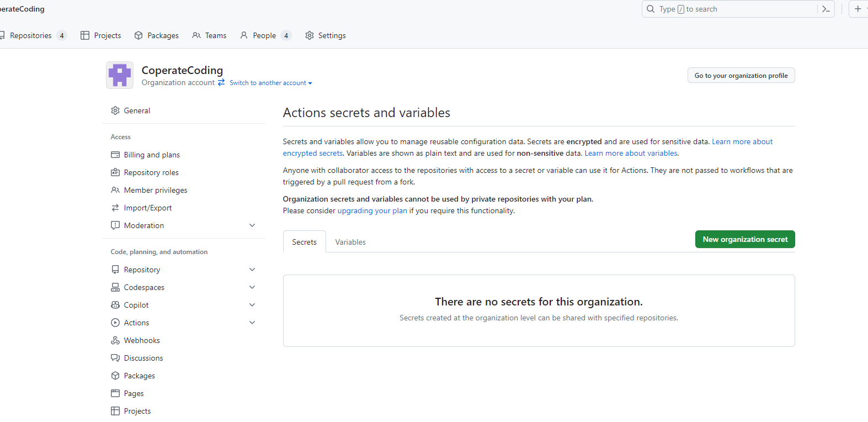This screenshot has width=868, height=422.
Task: Open the command palette icon
Action: (x=826, y=9)
